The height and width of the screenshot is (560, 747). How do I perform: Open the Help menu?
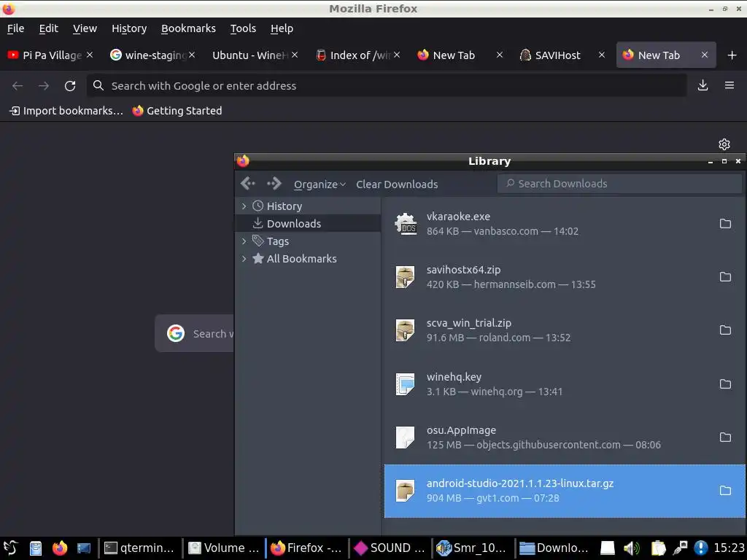pos(282,28)
